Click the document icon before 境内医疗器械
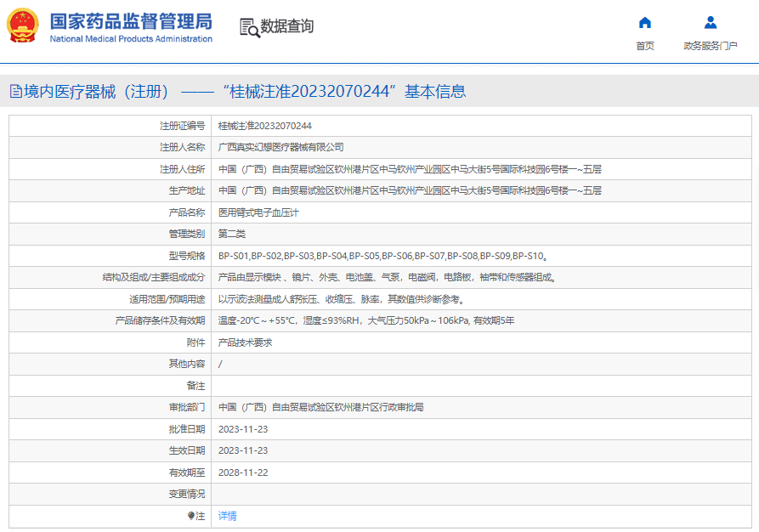 (16, 91)
